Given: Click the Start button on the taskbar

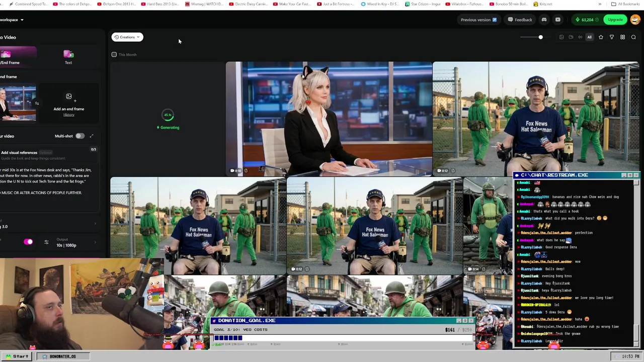Looking at the screenshot, I should point(17,356).
